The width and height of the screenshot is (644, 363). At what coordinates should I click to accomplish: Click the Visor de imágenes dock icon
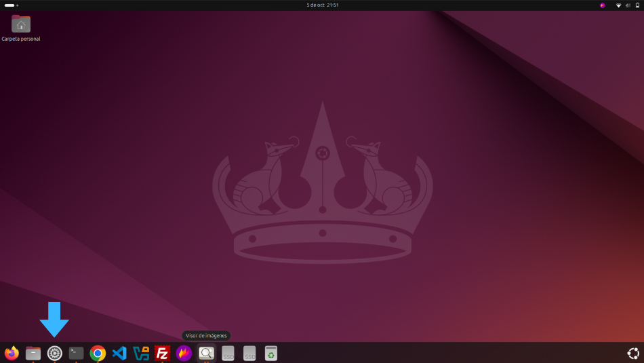[206, 353]
